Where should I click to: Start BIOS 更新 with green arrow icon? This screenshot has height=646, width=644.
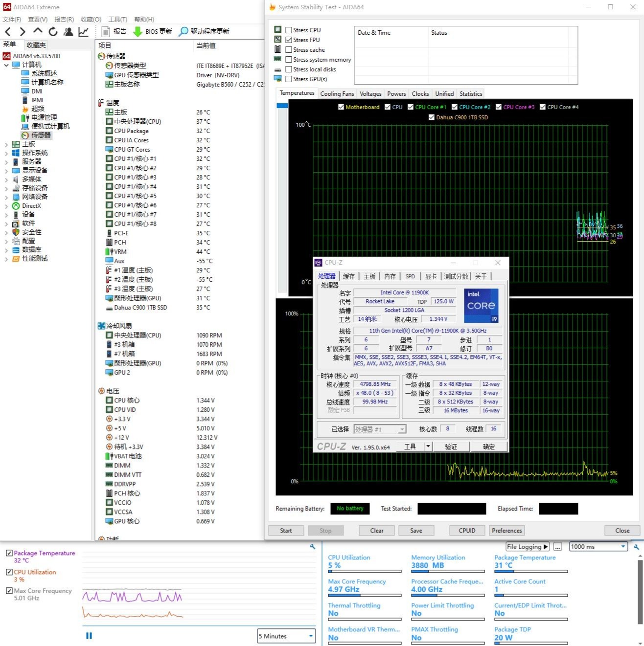point(152,31)
